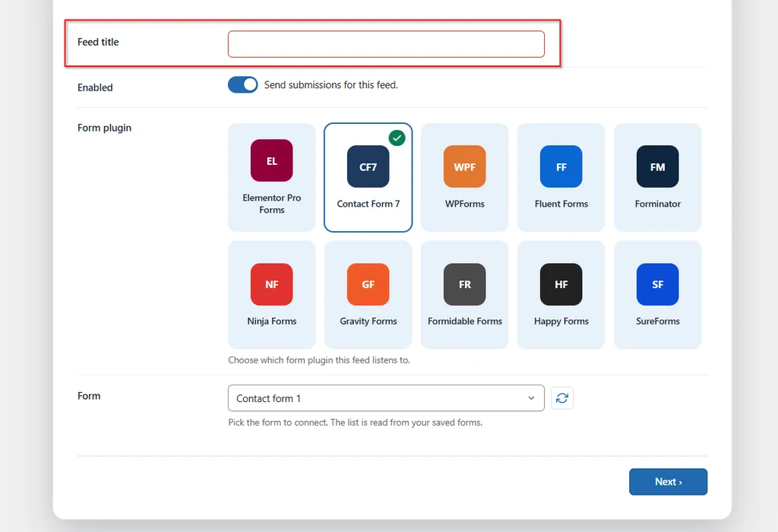
Task: Choose the FR Formidable Forms icon
Action: (464, 284)
